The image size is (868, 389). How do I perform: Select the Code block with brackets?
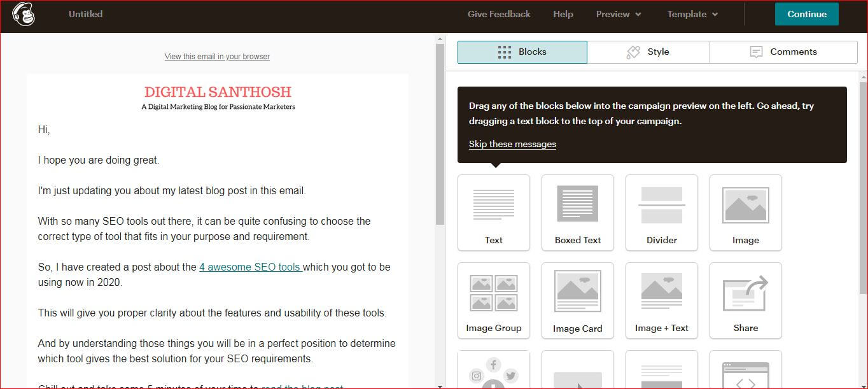click(x=746, y=370)
